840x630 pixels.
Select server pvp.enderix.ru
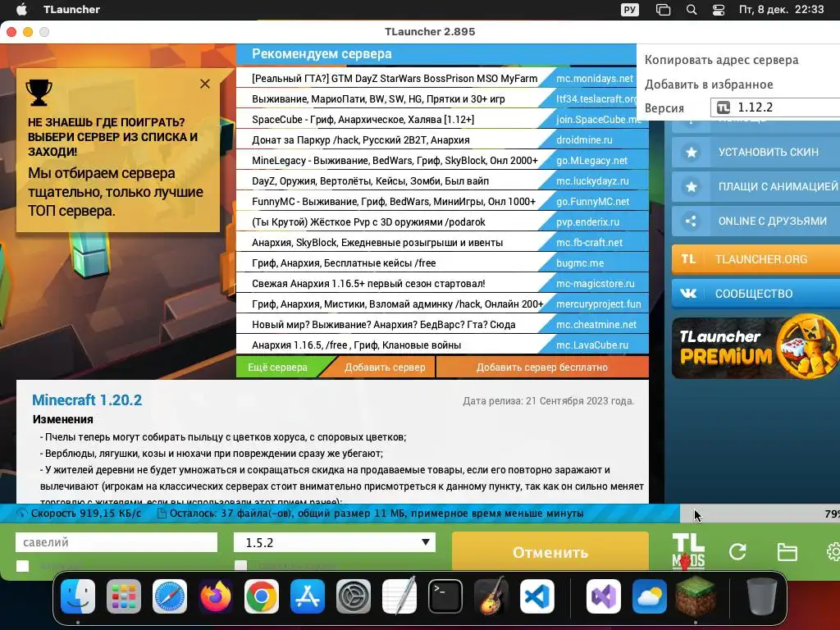[587, 221]
